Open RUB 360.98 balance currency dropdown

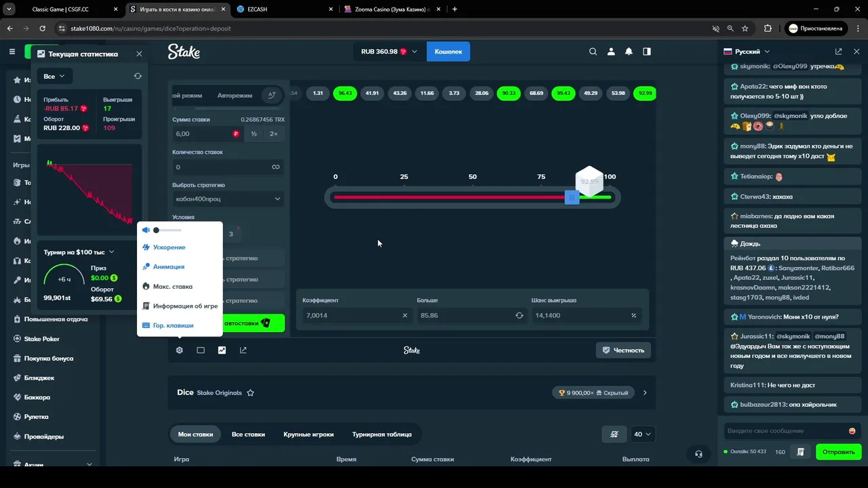click(389, 52)
